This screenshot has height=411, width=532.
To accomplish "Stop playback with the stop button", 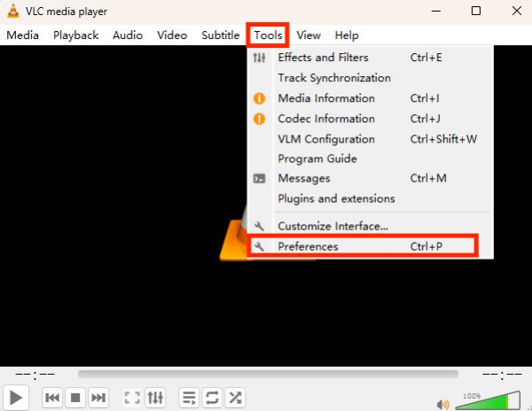I will coord(76,398).
